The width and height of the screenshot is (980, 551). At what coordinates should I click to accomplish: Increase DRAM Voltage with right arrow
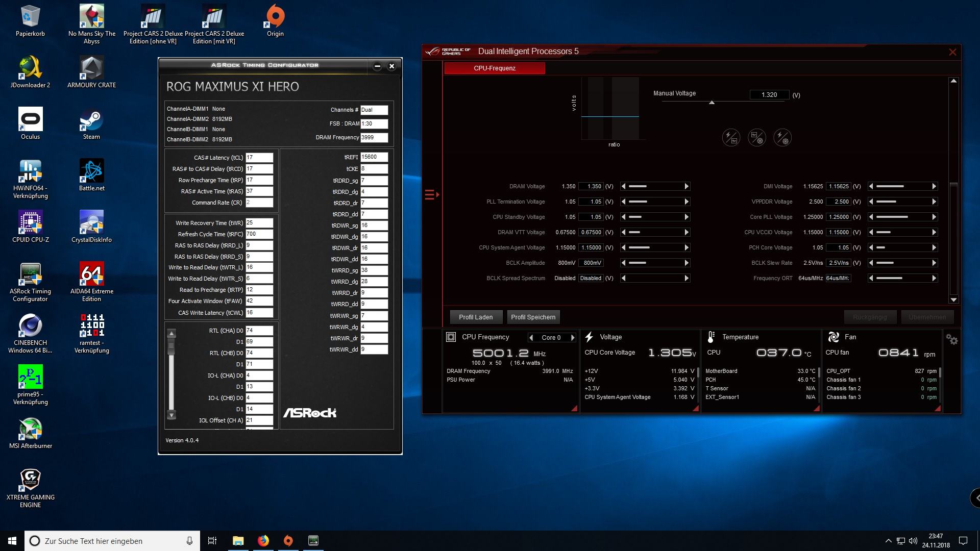687,186
